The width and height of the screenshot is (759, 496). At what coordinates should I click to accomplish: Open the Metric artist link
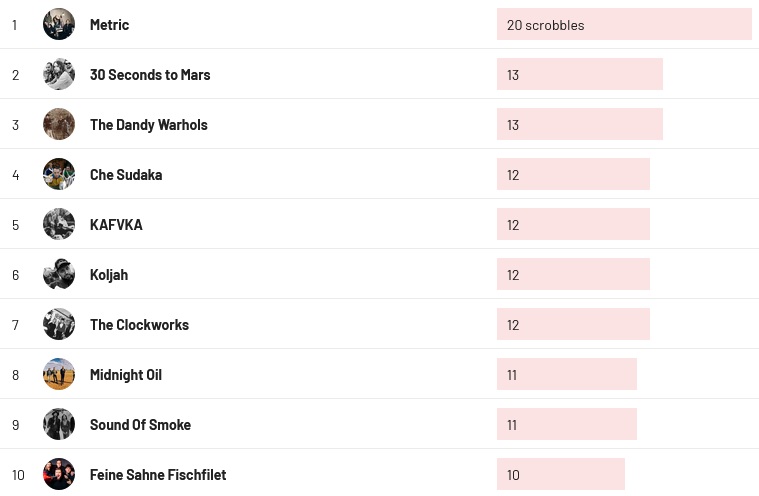pos(109,25)
